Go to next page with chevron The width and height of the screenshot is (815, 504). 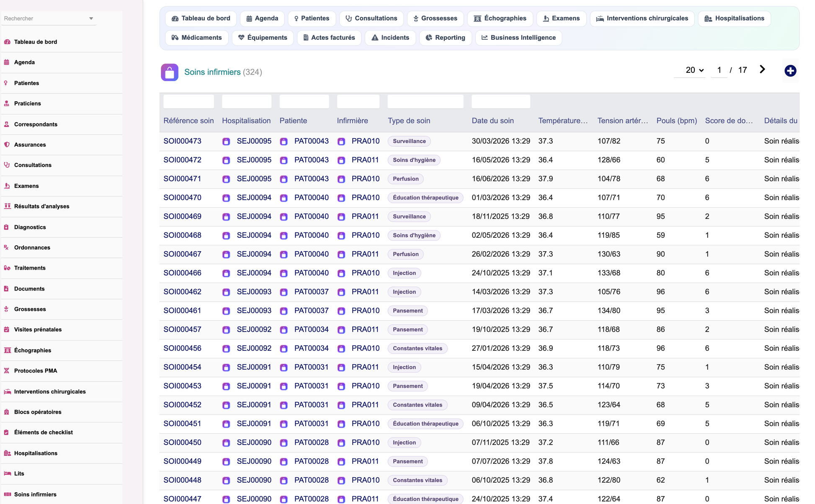click(x=762, y=69)
